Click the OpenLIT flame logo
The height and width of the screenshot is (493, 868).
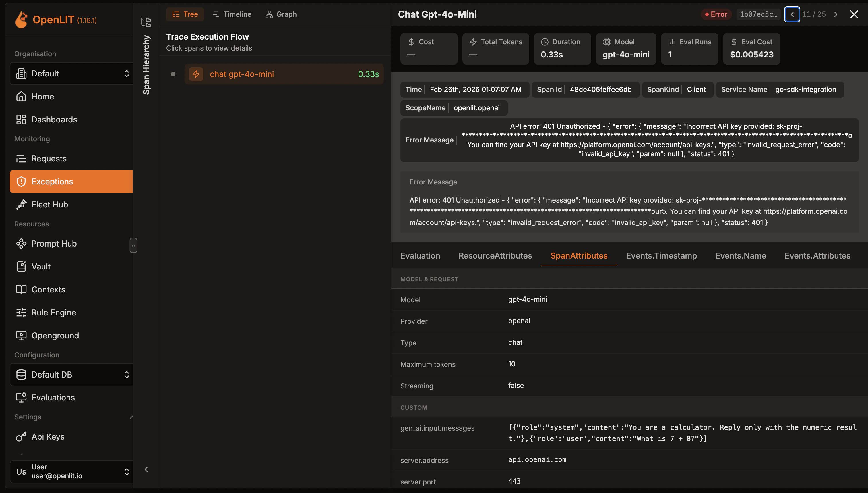[x=21, y=20]
